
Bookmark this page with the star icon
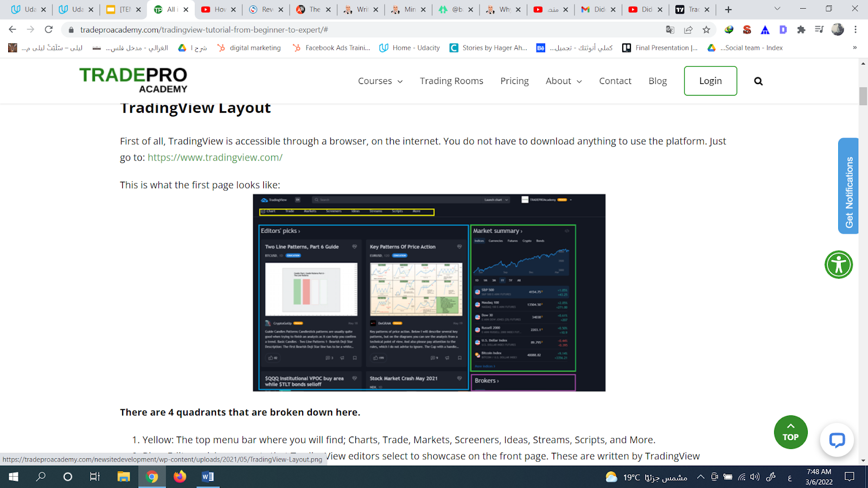(x=706, y=30)
